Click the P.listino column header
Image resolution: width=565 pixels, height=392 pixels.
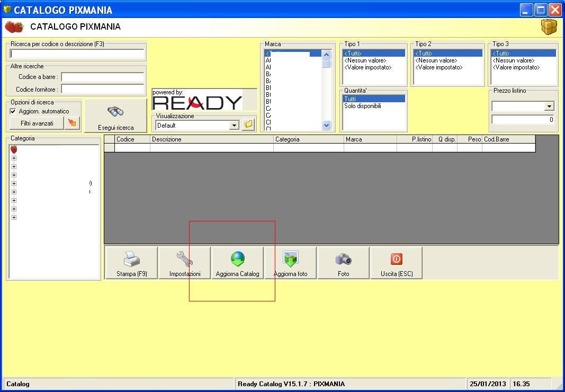coord(415,139)
